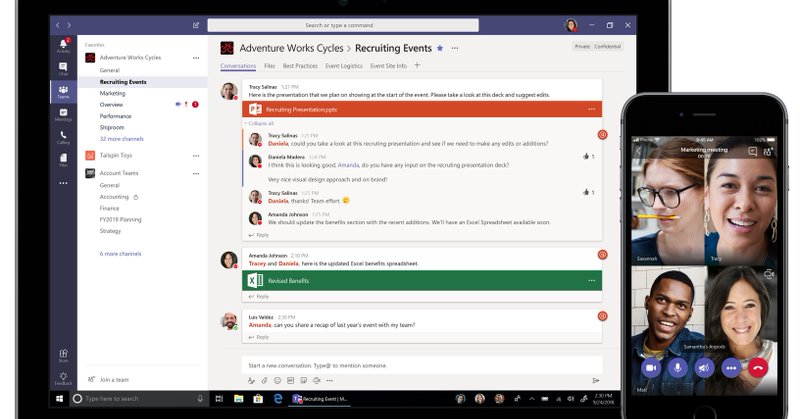This screenshot has height=419, width=800.
Task: Favorite channel with the star icon
Action: (440, 48)
